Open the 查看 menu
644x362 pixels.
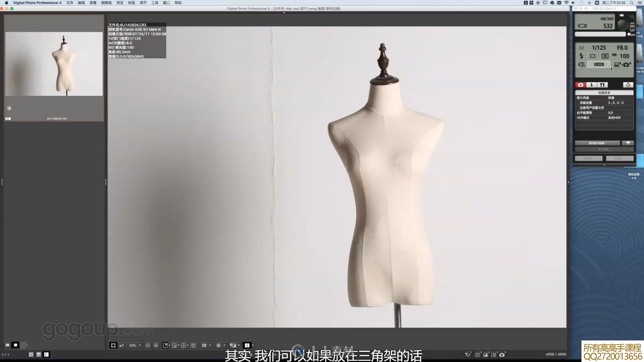tap(93, 3)
